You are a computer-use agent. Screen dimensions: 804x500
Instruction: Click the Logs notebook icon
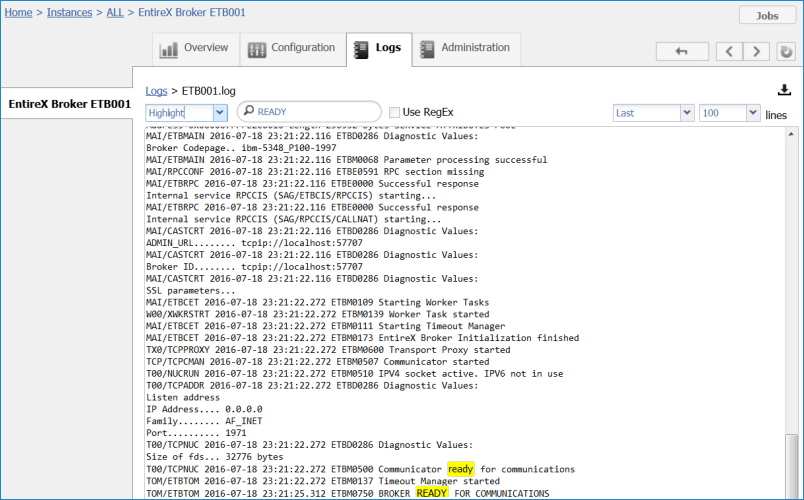pyautogui.click(x=361, y=50)
